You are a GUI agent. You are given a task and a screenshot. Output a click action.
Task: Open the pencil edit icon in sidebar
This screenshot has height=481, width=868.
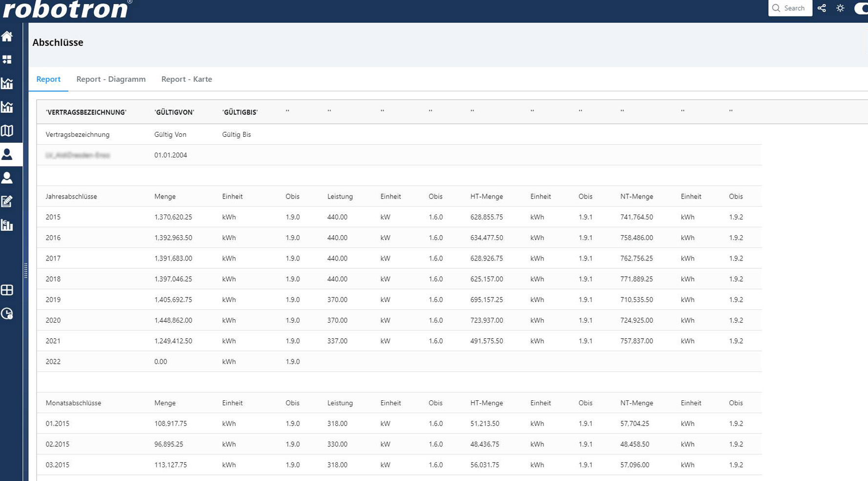tap(7, 201)
